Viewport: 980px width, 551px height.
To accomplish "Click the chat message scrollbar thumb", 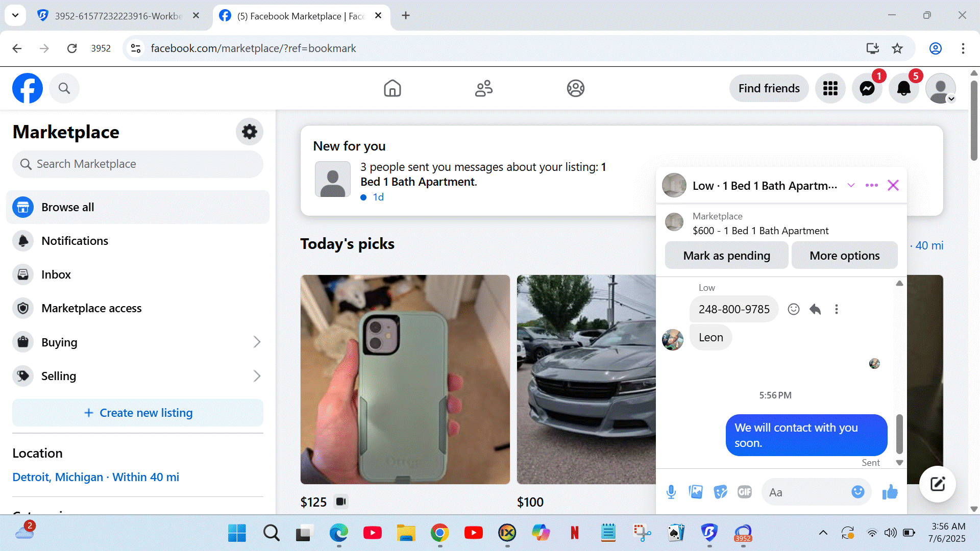I will [x=899, y=434].
